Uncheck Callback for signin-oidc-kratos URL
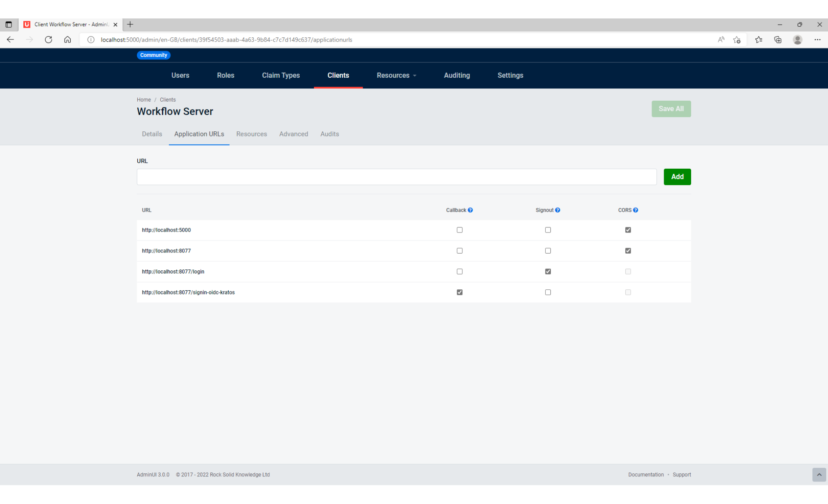828x504 pixels. point(459,292)
